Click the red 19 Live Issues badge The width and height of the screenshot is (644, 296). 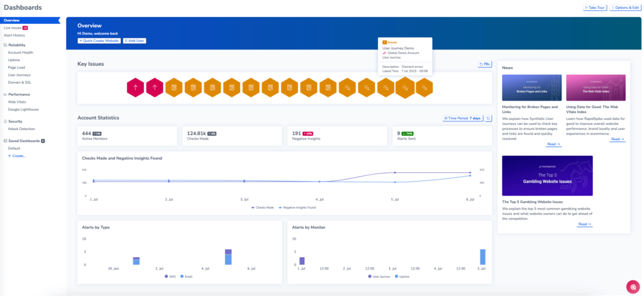pos(25,28)
